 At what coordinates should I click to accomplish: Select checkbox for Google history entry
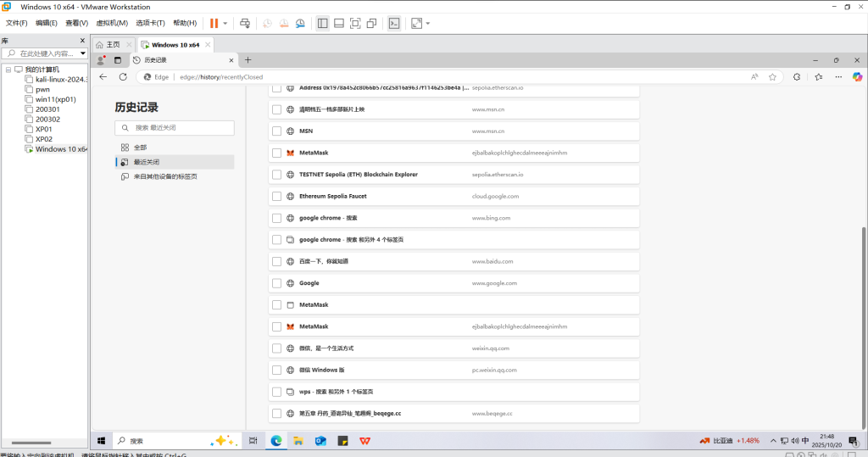coord(276,283)
